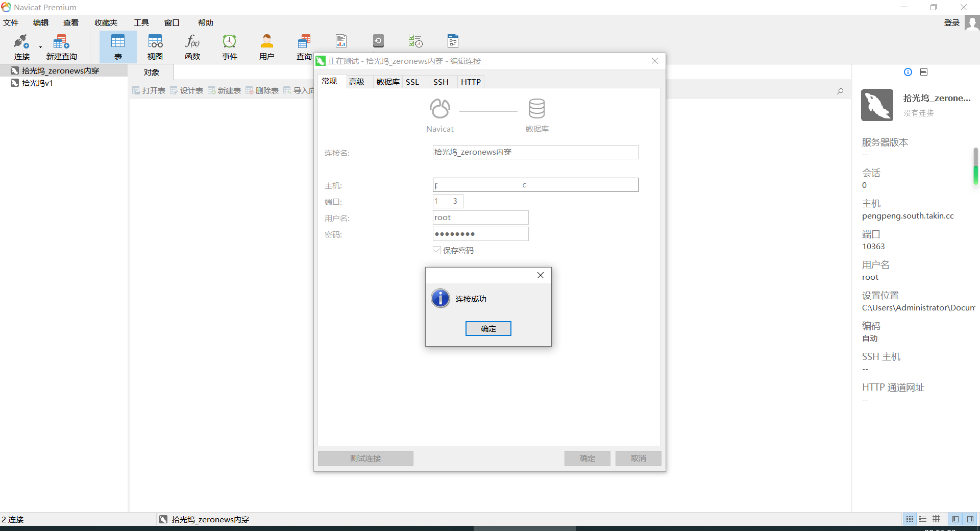Click the 数据库 cylinder icon in dialog
980x531 pixels.
coord(537,108)
